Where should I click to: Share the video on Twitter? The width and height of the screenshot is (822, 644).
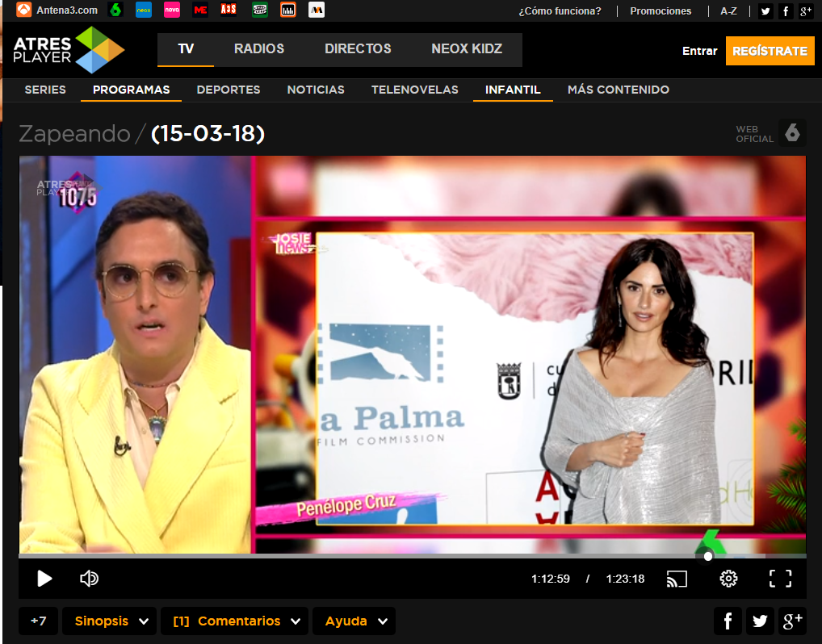[x=760, y=621]
